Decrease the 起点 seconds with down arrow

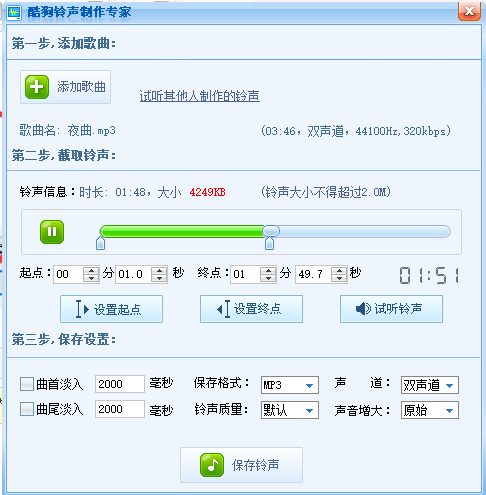159,278
